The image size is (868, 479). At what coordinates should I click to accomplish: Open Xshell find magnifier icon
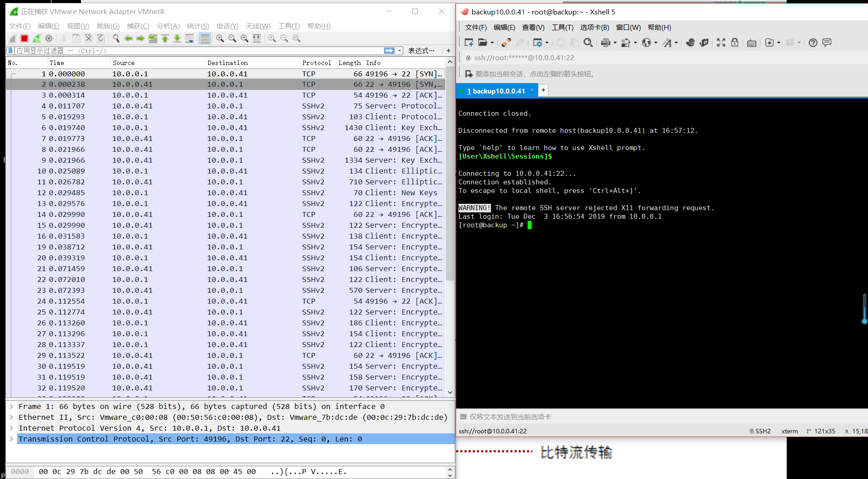click(x=588, y=42)
